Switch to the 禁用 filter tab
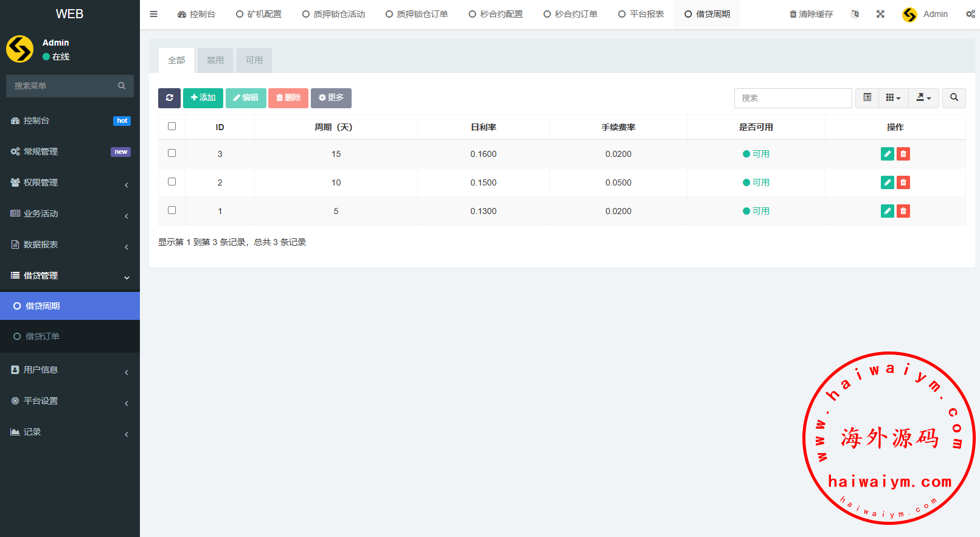This screenshot has width=980, height=537. point(215,60)
